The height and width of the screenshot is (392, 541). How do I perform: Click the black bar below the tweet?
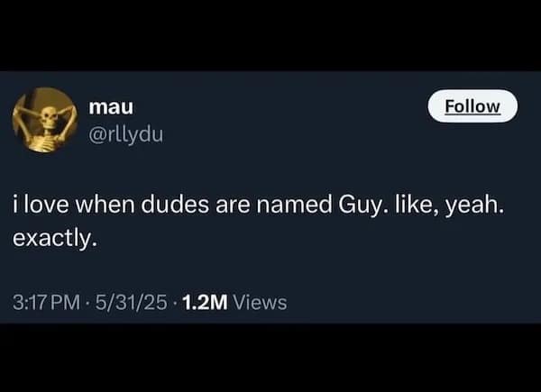[x=270, y=358]
